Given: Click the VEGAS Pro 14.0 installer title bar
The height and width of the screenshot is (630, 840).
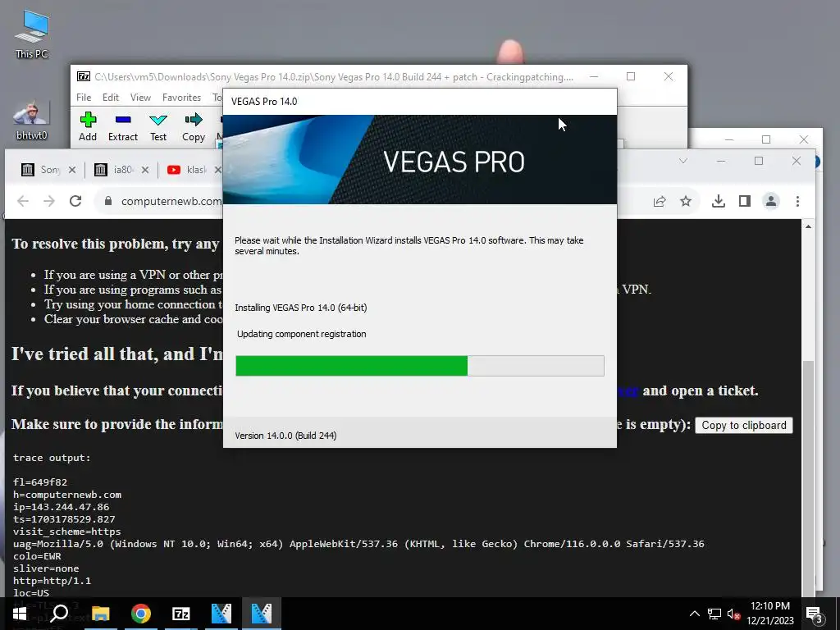Looking at the screenshot, I should [420, 102].
